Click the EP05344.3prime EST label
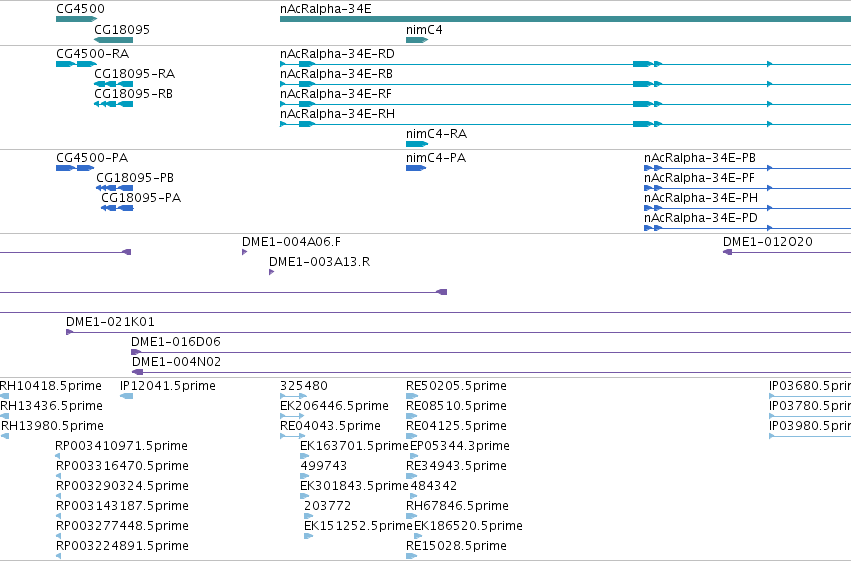This screenshot has height=561, width=851. tap(460, 446)
